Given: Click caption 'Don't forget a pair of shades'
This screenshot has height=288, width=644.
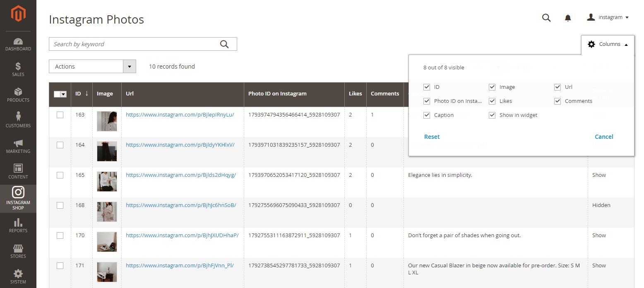Looking at the screenshot, I should (464, 236).
